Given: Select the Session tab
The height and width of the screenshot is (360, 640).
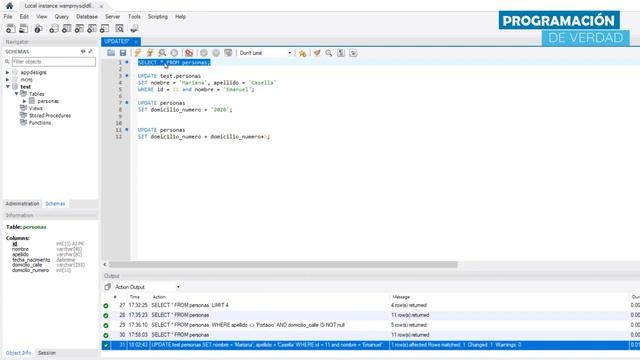Looking at the screenshot, I should click(x=47, y=353).
